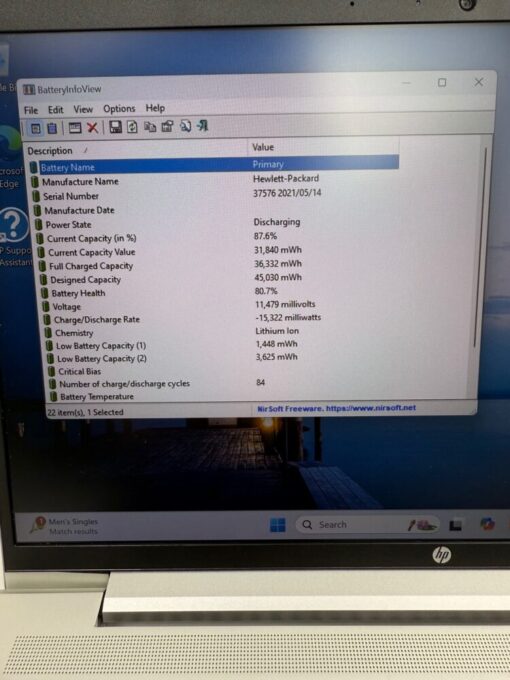The image size is (510, 680).
Task: Click the 84 cycles value cell
Action: point(261,382)
